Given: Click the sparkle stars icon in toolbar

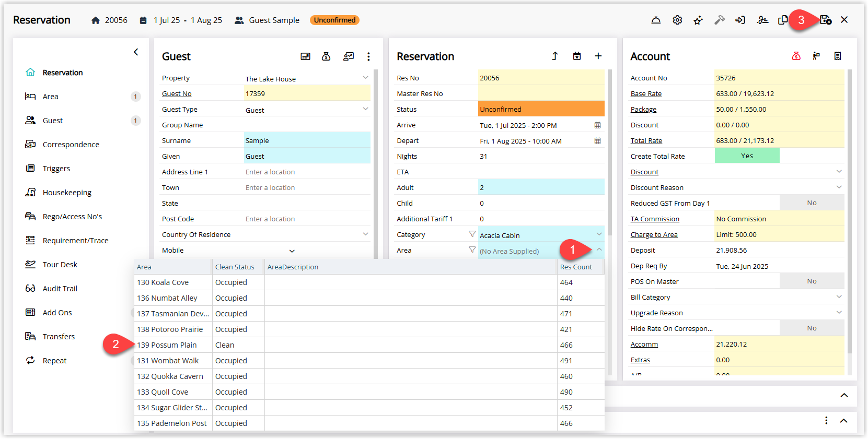Looking at the screenshot, I should tap(698, 20).
